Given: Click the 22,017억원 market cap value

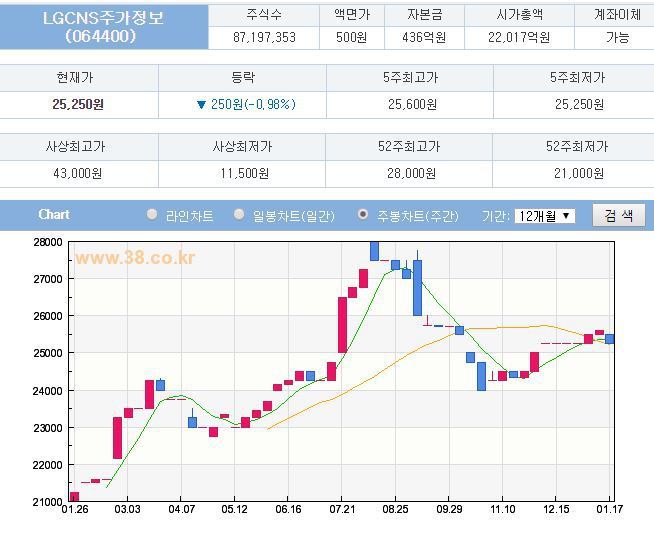Looking at the screenshot, I should 519,38.
